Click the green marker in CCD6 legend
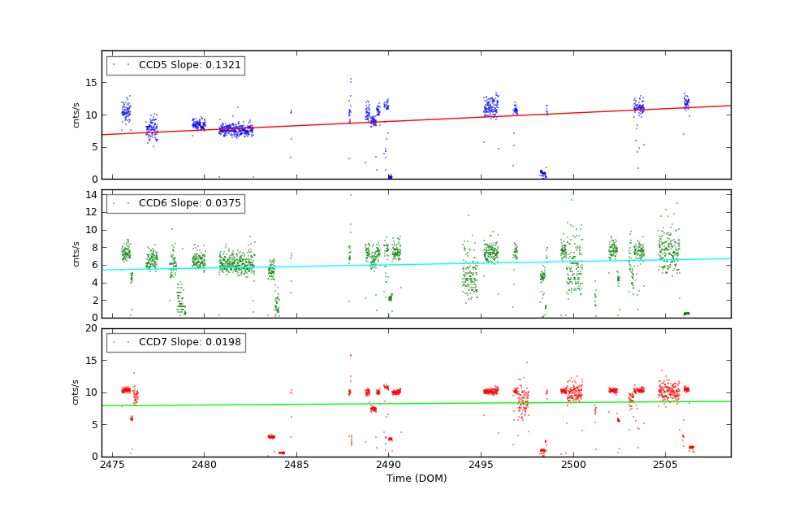The image size is (812, 507). click(x=114, y=204)
